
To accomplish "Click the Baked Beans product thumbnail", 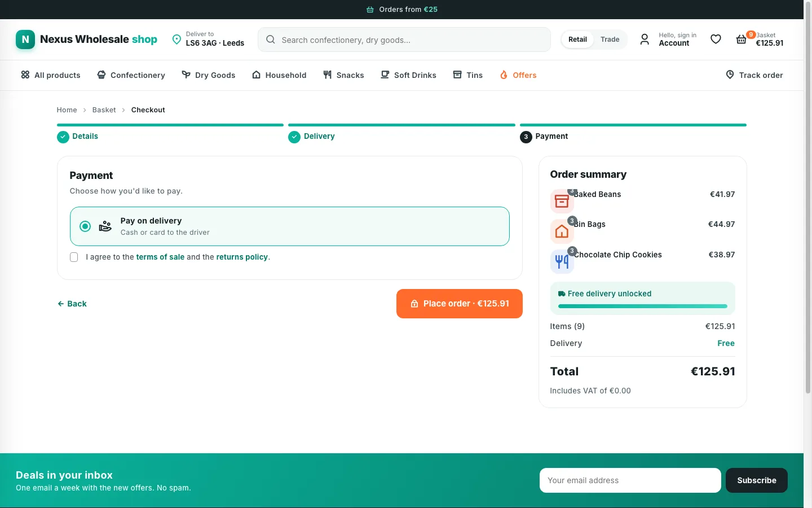I will coord(562,201).
